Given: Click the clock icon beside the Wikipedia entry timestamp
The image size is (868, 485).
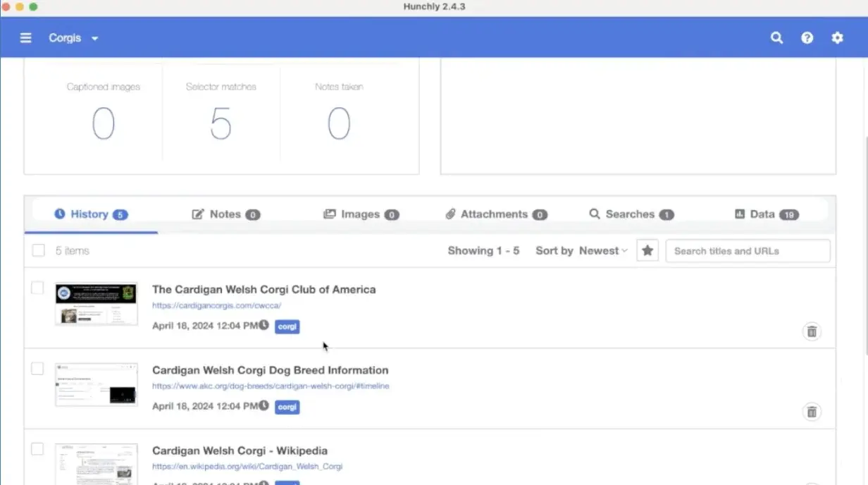Looking at the screenshot, I should (x=263, y=483).
